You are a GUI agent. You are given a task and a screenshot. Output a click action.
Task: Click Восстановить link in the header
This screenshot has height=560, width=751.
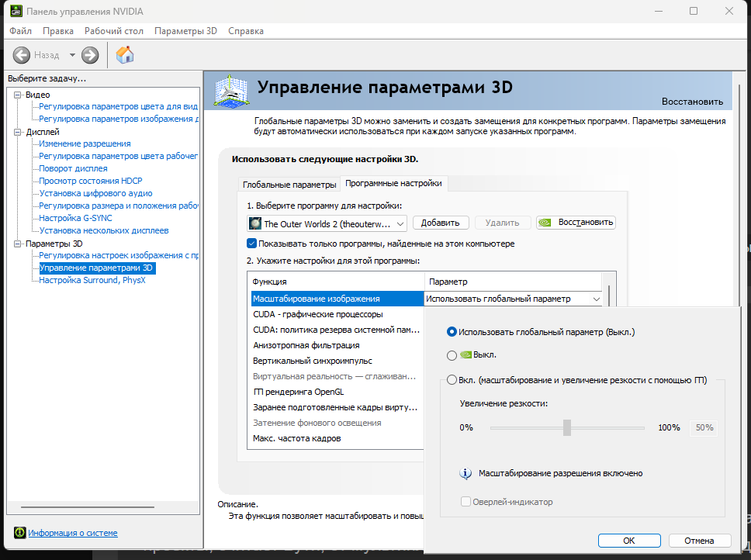tap(692, 102)
